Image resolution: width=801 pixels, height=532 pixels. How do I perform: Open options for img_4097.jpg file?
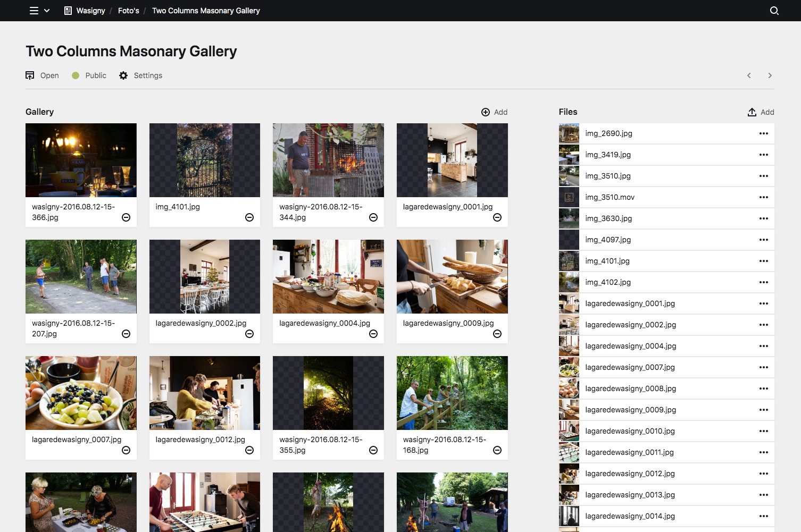coord(764,240)
